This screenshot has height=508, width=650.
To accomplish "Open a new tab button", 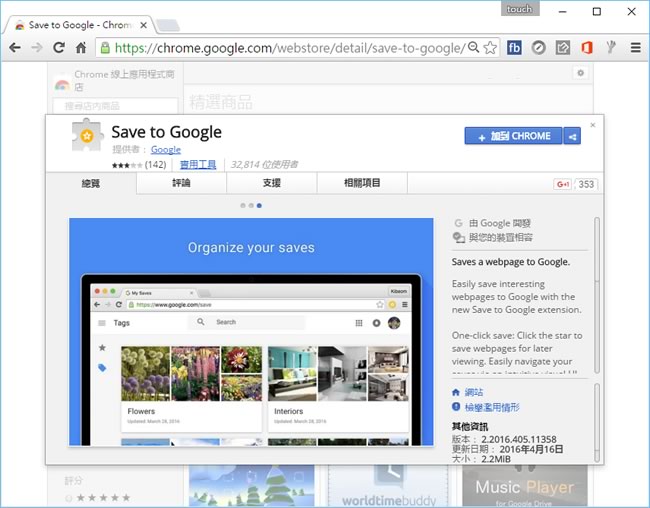I will pyautogui.click(x=168, y=26).
